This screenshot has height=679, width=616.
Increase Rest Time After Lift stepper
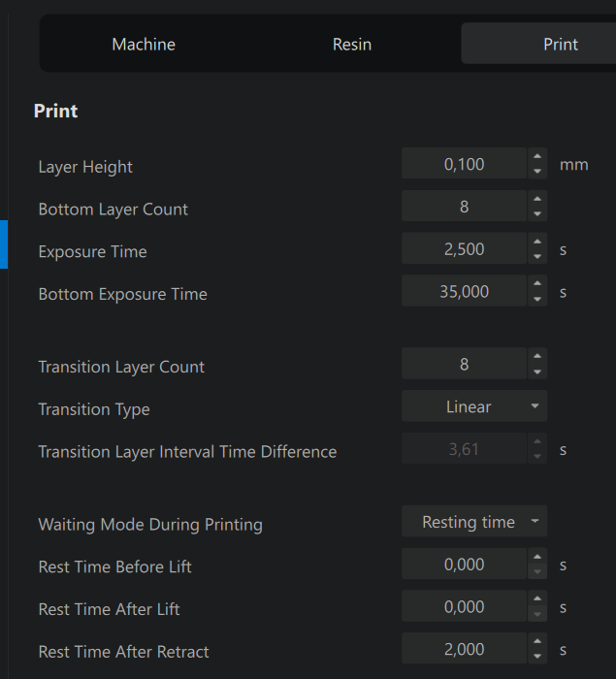click(x=537, y=598)
